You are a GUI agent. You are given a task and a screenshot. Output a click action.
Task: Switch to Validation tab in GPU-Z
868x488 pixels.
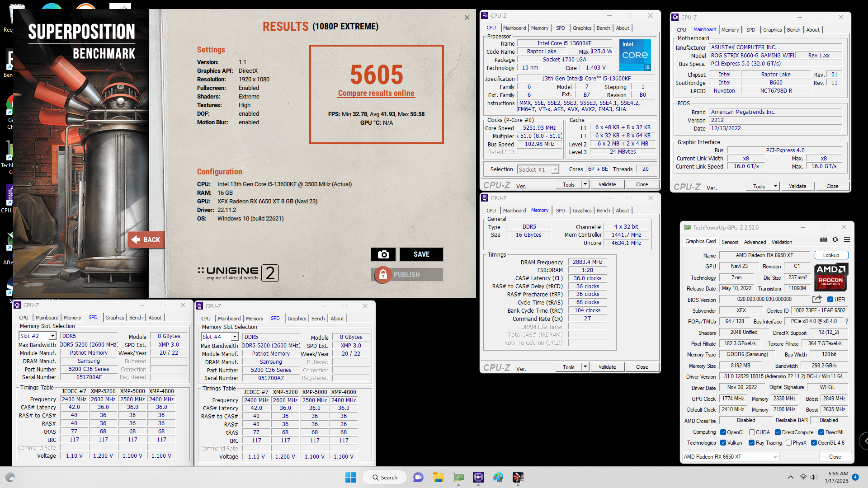click(782, 242)
